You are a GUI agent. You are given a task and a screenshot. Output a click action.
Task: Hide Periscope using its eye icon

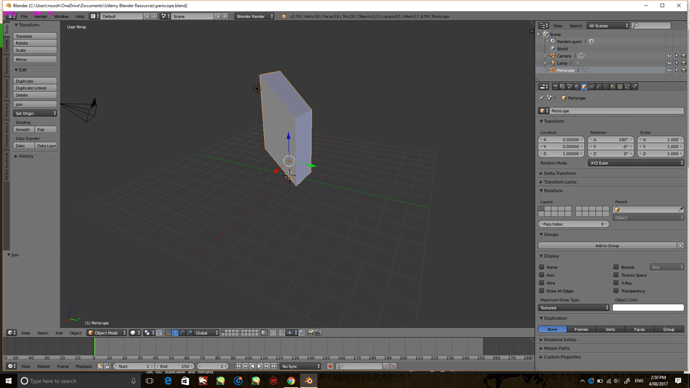point(669,70)
